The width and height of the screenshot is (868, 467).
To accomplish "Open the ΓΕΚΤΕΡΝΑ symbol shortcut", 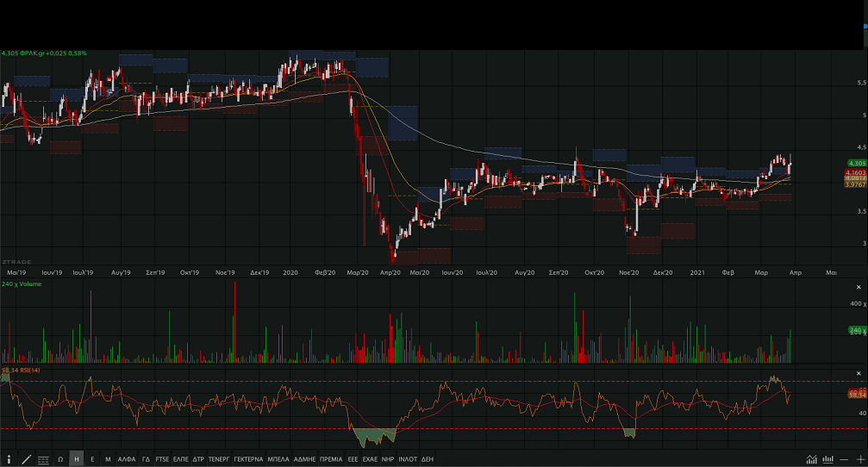I will (248, 459).
